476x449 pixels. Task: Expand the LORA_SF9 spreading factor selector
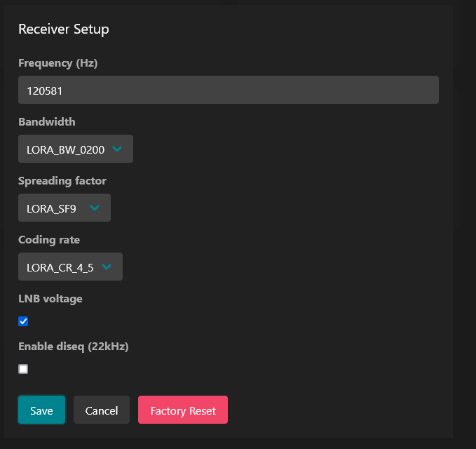tap(64, 208)
